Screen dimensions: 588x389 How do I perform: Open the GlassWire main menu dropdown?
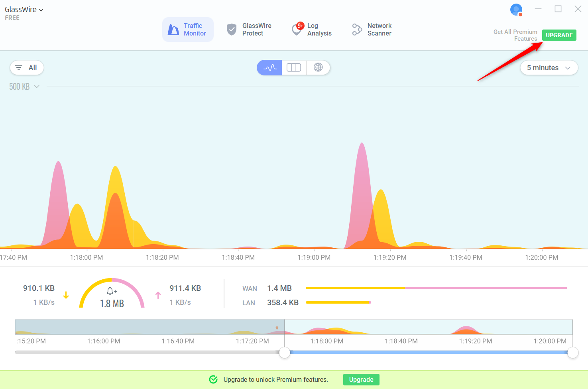pos(24,10)
